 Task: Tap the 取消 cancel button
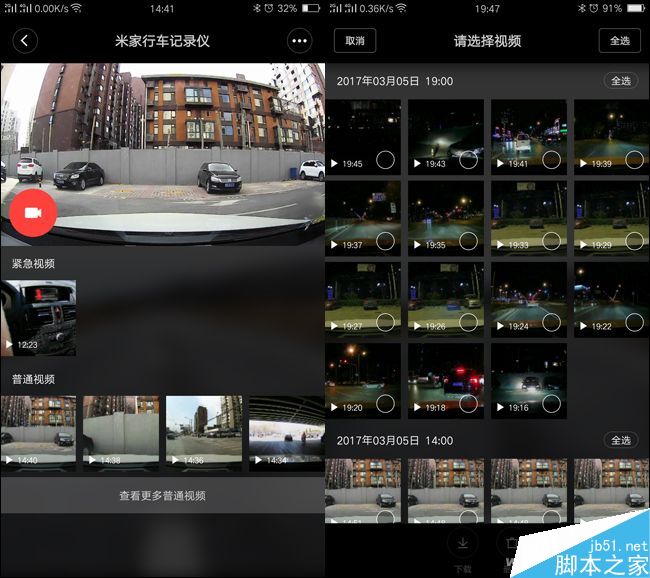[x=355, y=41]
